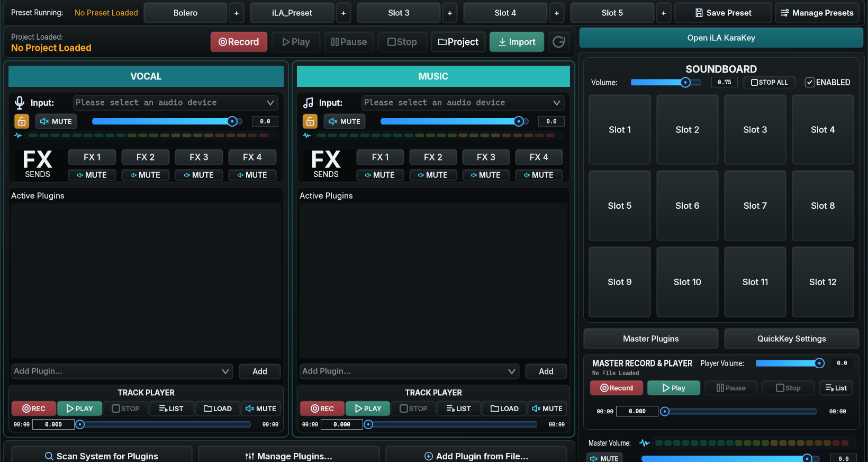
Task: Click plus button next to Slot 5 preset
Action: (x=664, y=13)
